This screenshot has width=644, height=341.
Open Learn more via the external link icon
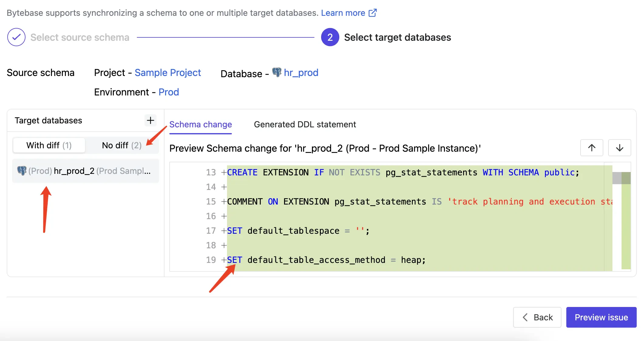tap(372, 13)
